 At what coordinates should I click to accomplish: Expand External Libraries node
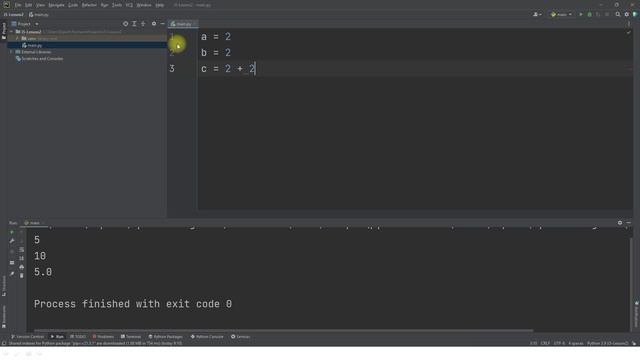click(11, 52)
